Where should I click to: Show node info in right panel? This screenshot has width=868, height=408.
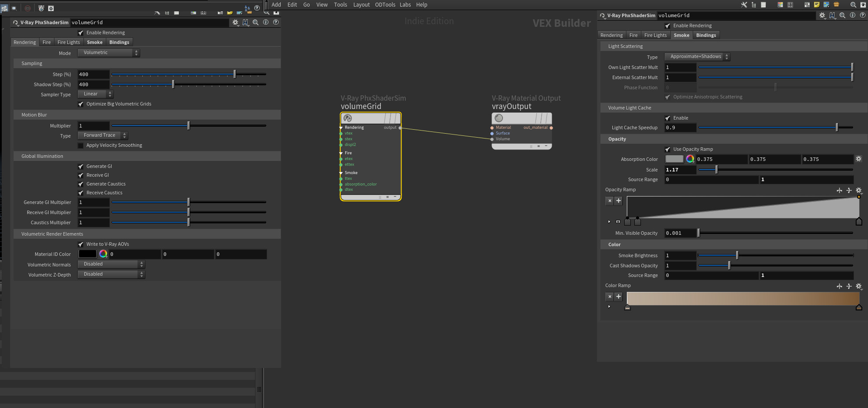pos(852,15)
